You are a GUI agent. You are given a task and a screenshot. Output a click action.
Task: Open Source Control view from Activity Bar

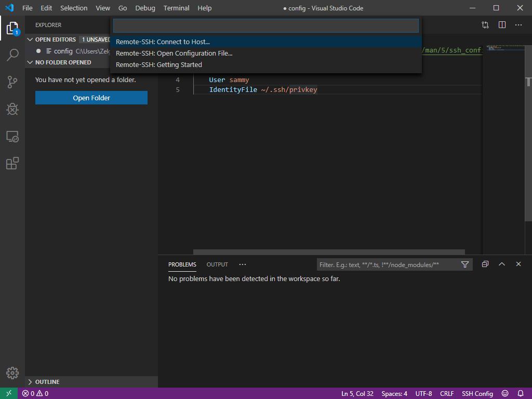12,82
